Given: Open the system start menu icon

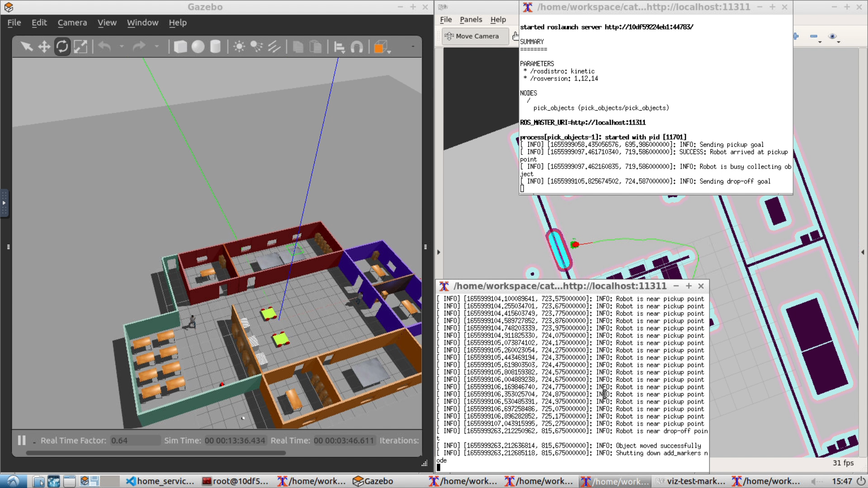Looking at the screenshot, I should (x=13, y=481).
